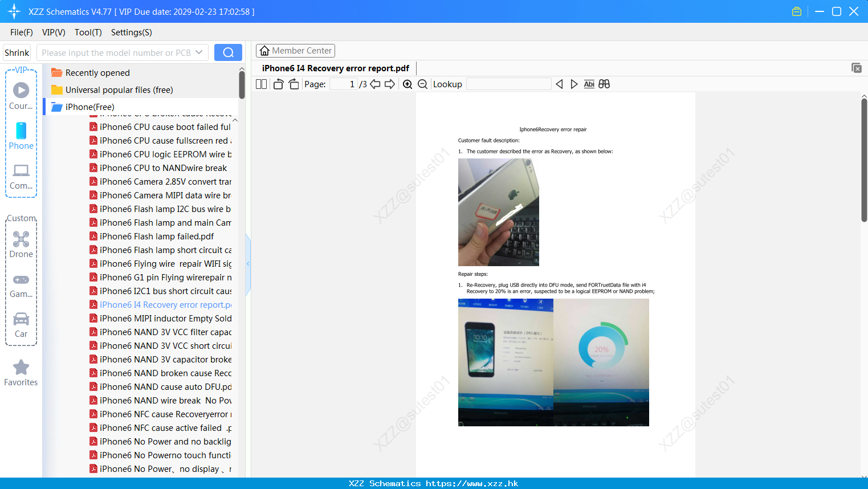
Task: Zoom out of the PDF
Action: 423,84
